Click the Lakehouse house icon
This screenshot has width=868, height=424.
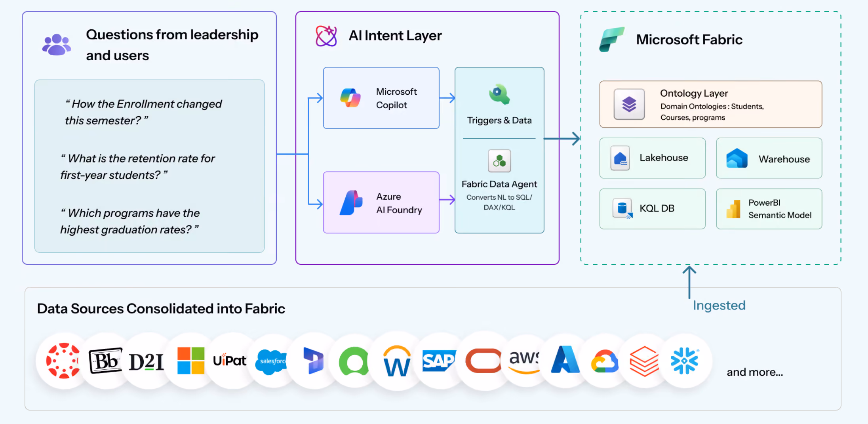620,158
